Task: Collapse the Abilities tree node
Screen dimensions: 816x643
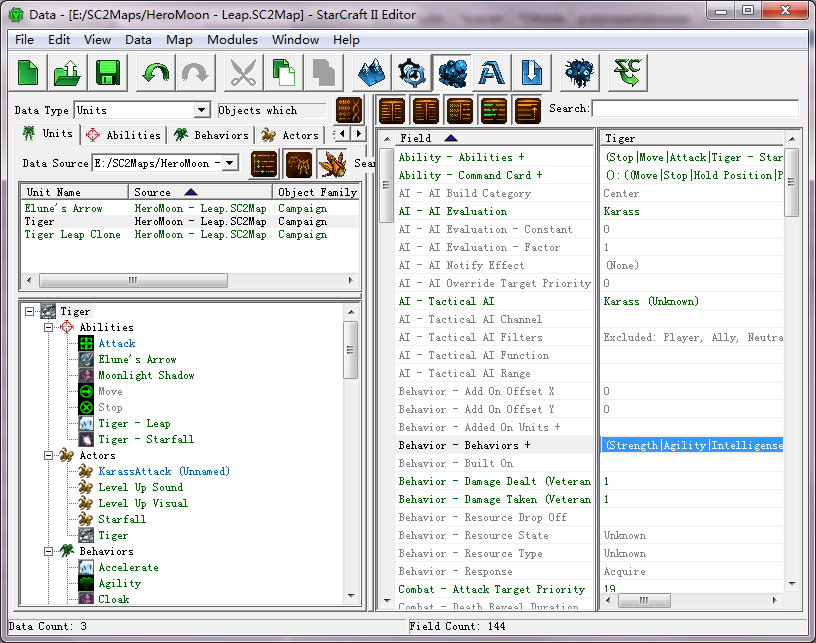Action: 48,327
